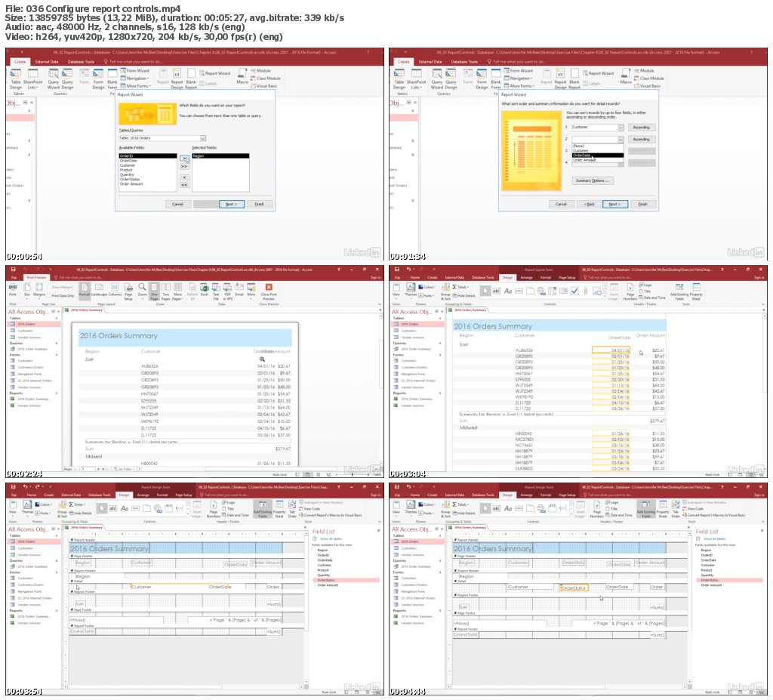The height and width of the screenshot is (700, 773).
Task: Click Next in the 00:00:54 Report Wizard
Action: [231, 204]
